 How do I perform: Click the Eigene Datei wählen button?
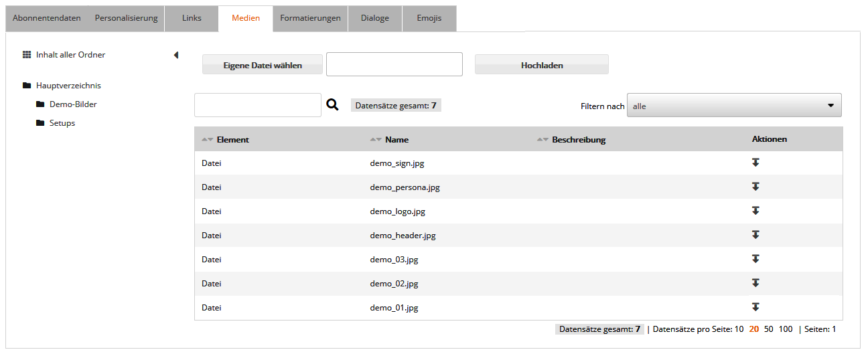[x=263, y=66]
